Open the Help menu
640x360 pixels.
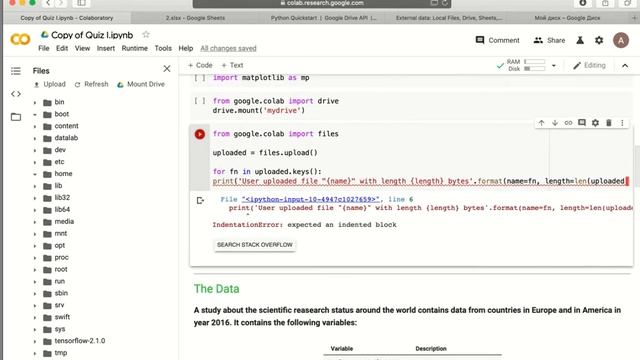pos(186,48)
